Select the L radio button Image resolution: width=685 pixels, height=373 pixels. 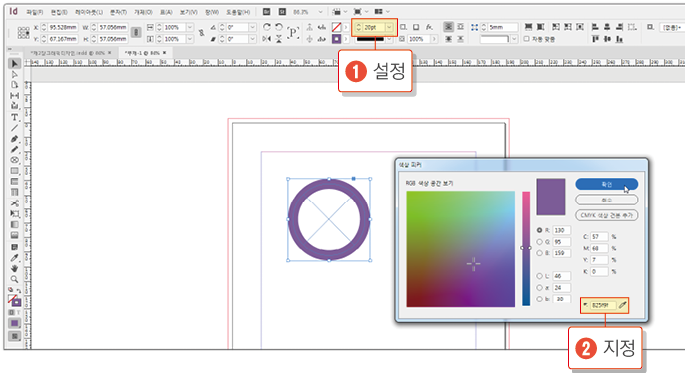540,276
